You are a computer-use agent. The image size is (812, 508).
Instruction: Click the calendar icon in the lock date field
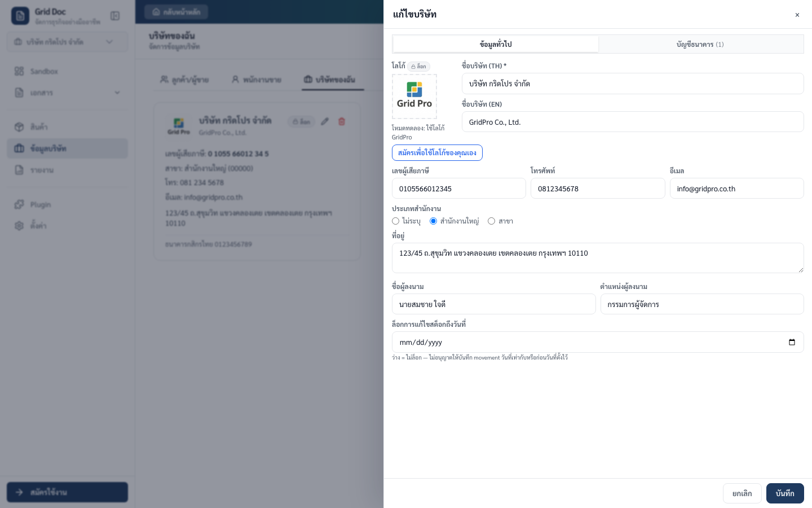point(792,342)
